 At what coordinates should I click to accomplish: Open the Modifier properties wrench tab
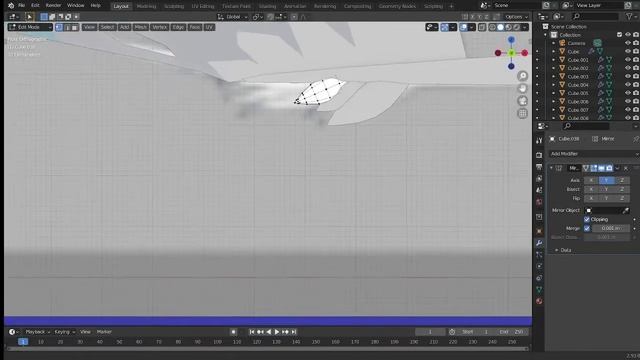pos(539,243)
